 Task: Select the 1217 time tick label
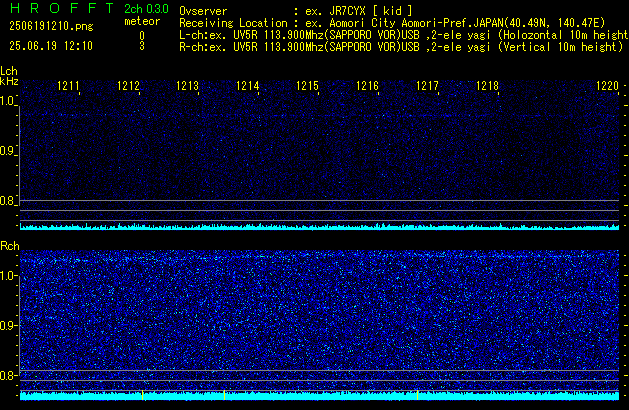[x=427, y=86]
